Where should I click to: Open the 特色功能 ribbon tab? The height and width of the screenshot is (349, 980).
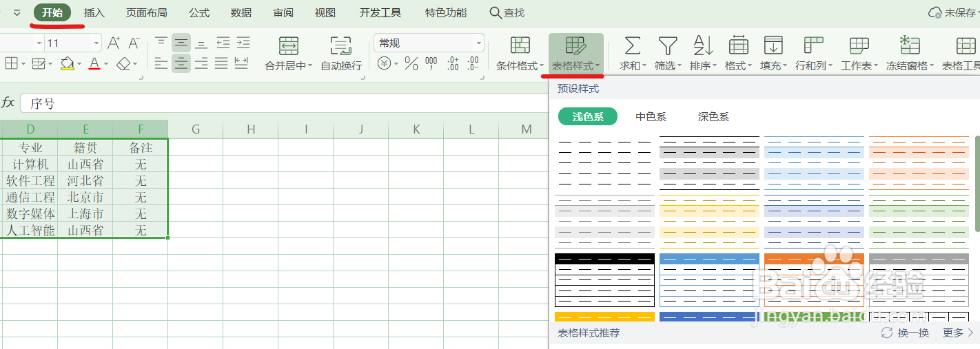tap(446, 12)
